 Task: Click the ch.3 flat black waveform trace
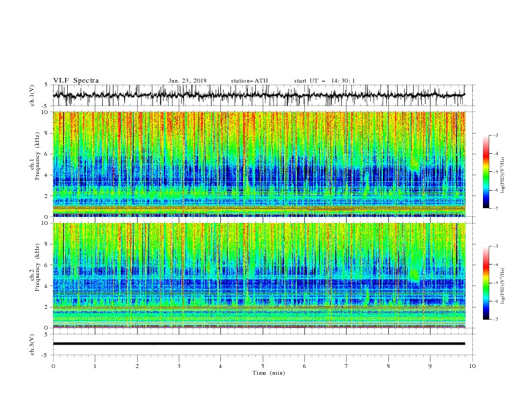pos(259,344)
